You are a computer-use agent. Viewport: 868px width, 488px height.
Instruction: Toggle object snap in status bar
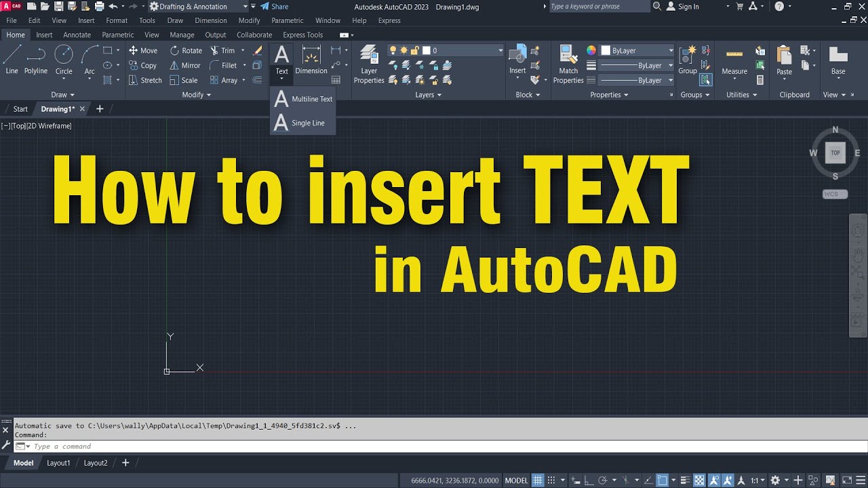pos(663,481)
